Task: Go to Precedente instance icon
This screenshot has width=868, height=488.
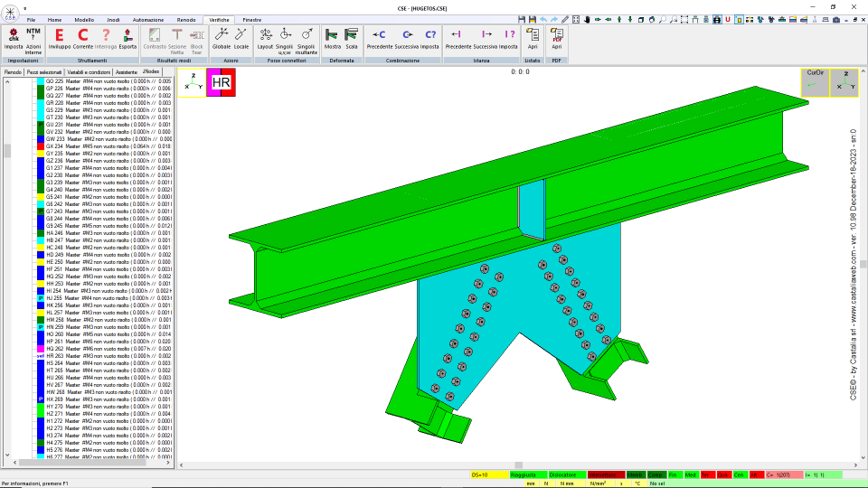Action: 458,39
